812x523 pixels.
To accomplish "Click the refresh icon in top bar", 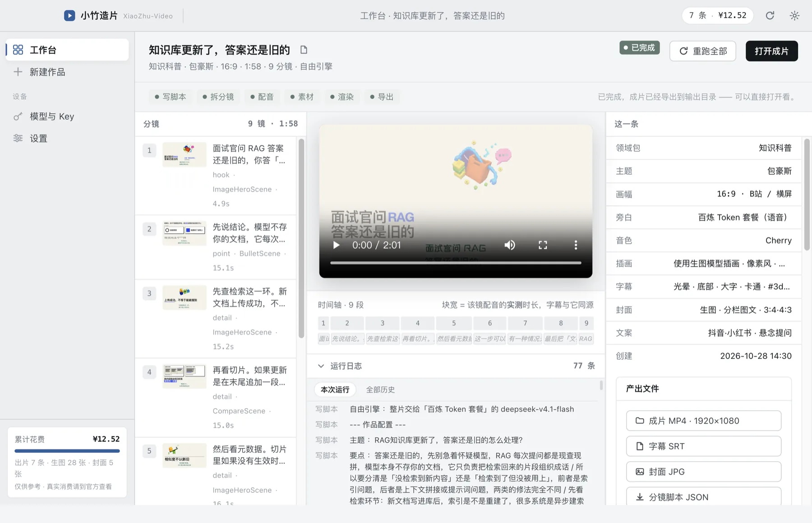I will click(770, 15).
